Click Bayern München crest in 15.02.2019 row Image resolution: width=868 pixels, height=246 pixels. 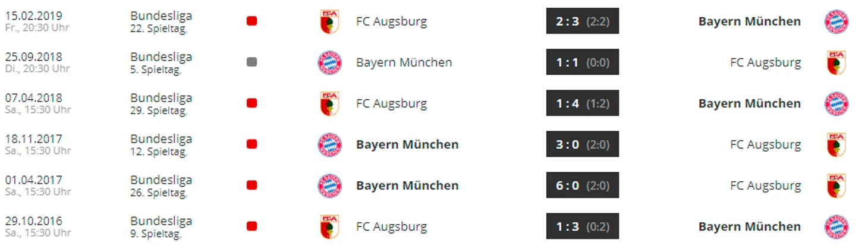(836, 21)
